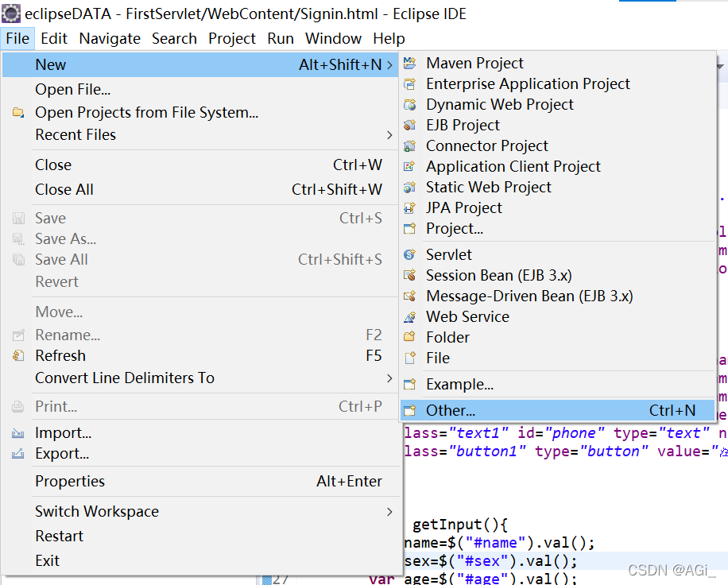This screenshot has height=585, width=728.
Task: Open the File menu
Action: coord(17,38)
